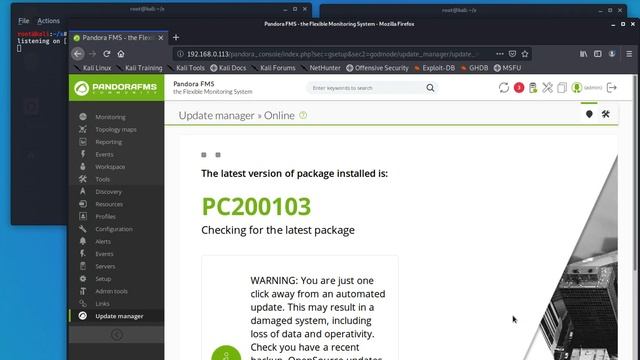
Task: Open MSFU bookmark
Action: pyautogui.click(x=507, y=68)
